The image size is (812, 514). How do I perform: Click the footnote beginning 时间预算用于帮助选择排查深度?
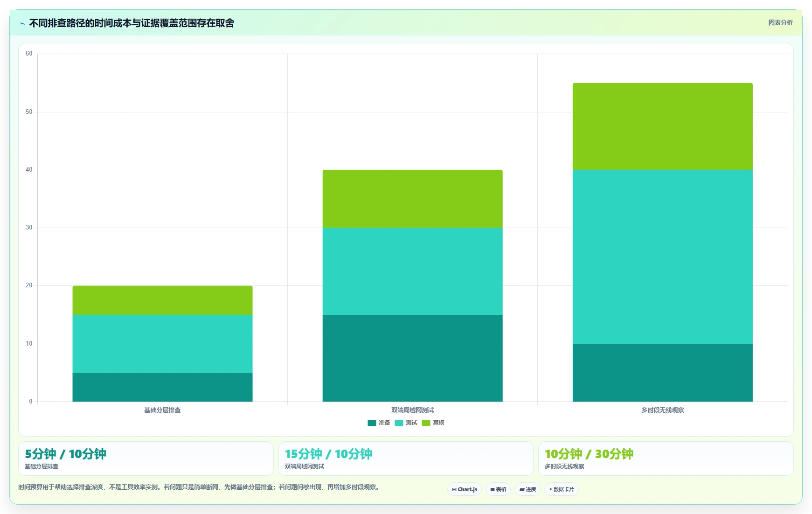(x=200, y=487)
